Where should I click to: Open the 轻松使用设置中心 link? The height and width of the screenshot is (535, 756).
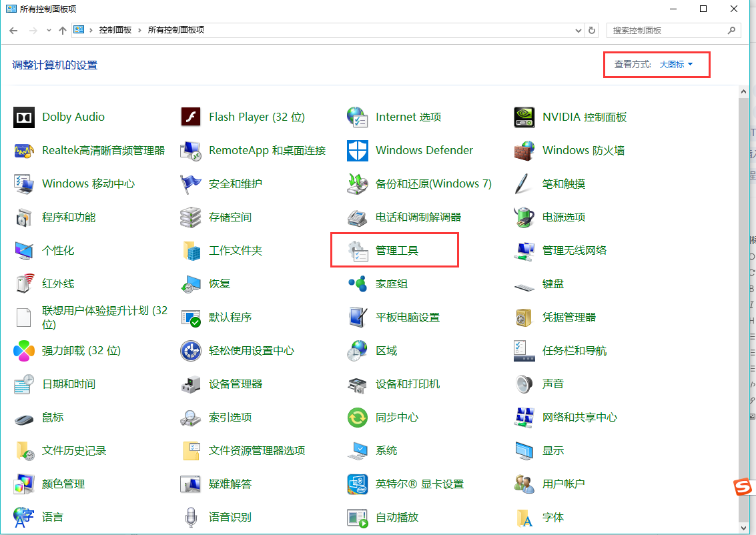point(251,351)
